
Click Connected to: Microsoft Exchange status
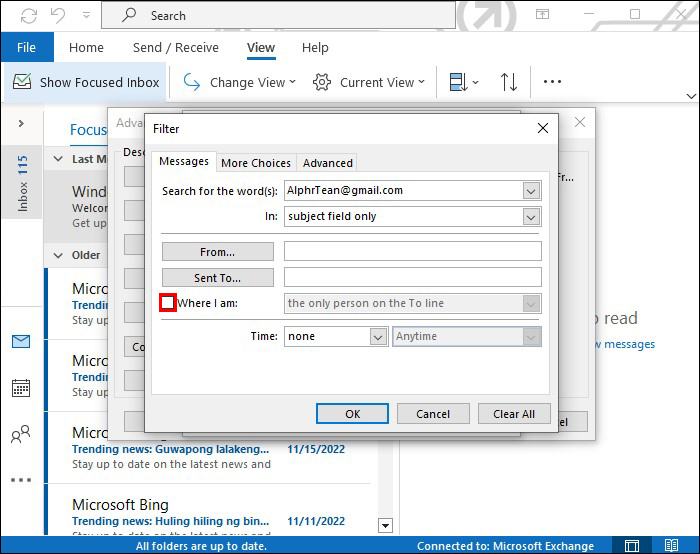pos(505,546)
